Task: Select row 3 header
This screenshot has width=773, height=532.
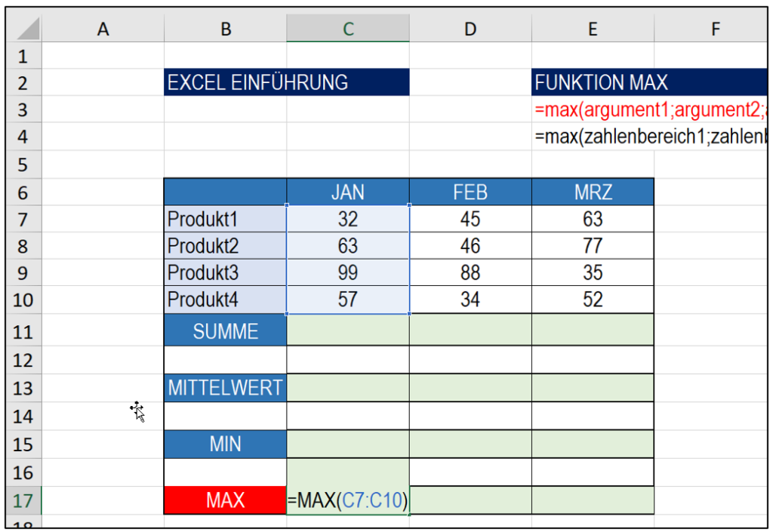Action: 23,109
